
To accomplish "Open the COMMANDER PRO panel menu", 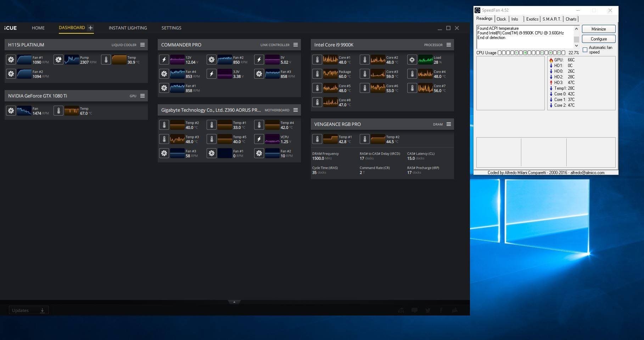I will [x=296, y=45].
